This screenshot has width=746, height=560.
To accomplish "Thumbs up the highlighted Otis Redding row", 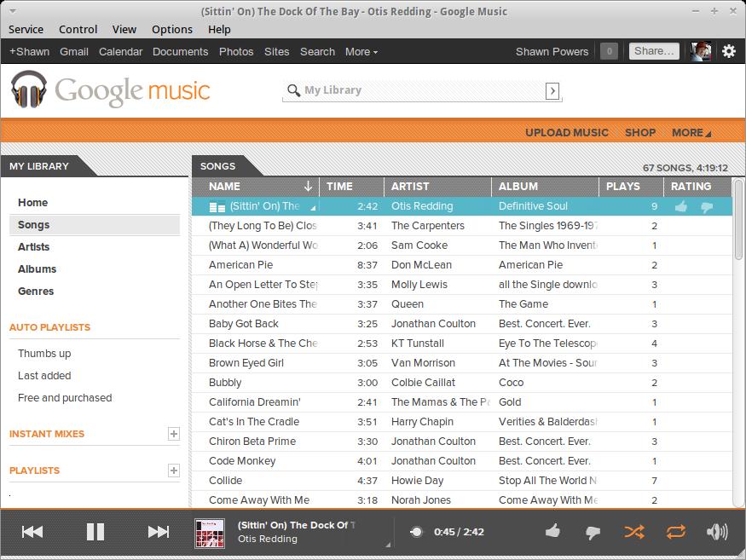I will click(x=680, y=206).
